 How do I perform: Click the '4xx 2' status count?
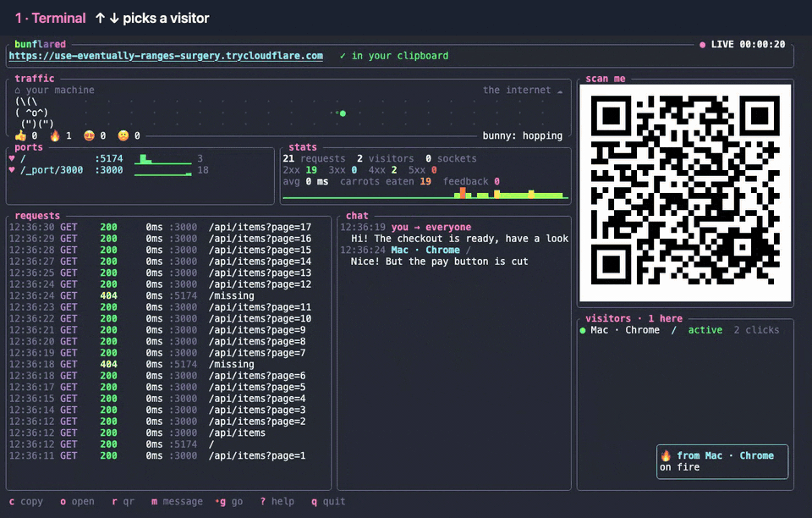[x=382, y=170]
